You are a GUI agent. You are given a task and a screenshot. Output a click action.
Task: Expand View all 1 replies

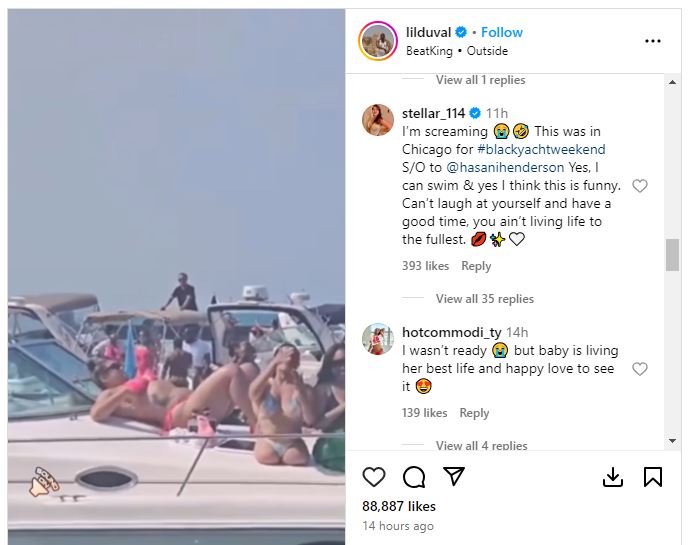480,80
